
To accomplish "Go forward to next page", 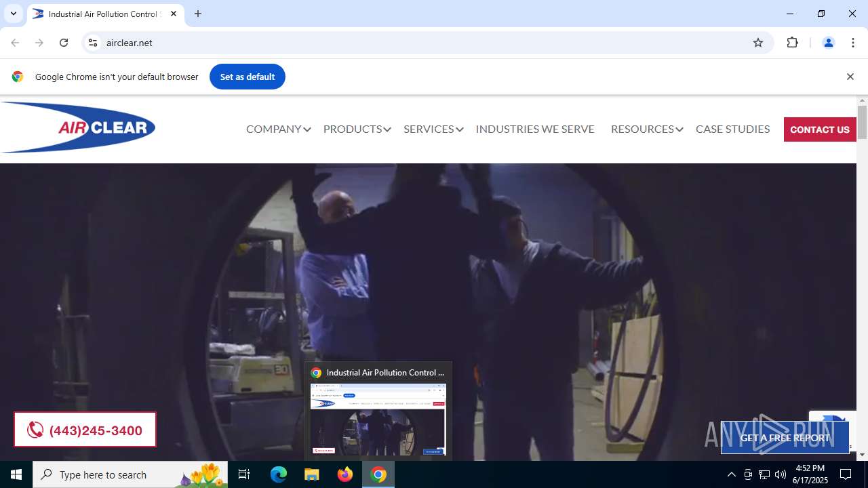I will pyautogui.click(x=39, y=43).
